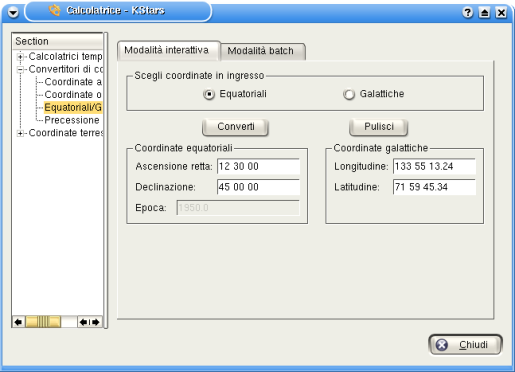The width and height of the screenshot is (515, 372).
Task: Switch to Modalità batch tab
Action: (262, 51)
